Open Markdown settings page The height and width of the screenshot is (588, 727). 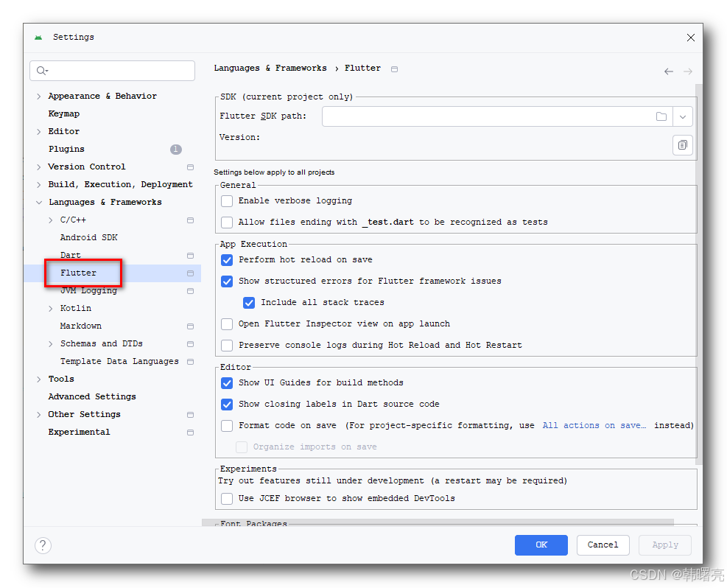(x=81, y=326)
